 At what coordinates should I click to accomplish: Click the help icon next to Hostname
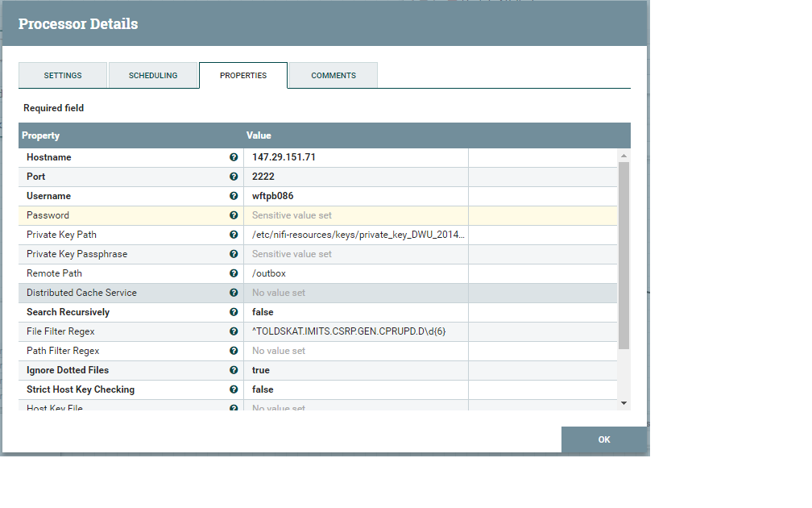tap(234, 157)
